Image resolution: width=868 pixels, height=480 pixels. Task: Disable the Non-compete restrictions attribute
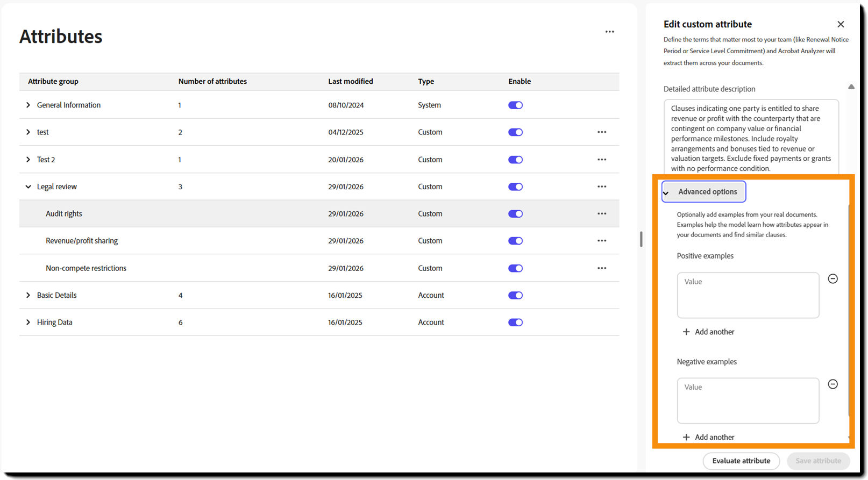[515, 268]
